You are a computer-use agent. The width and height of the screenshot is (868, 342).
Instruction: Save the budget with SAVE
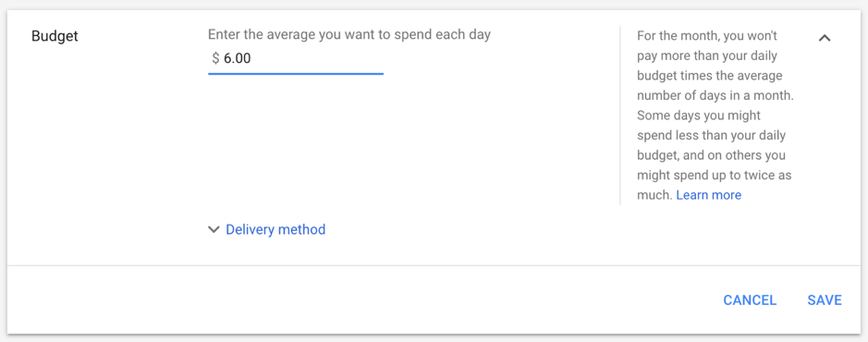click(x=825, y=299)
